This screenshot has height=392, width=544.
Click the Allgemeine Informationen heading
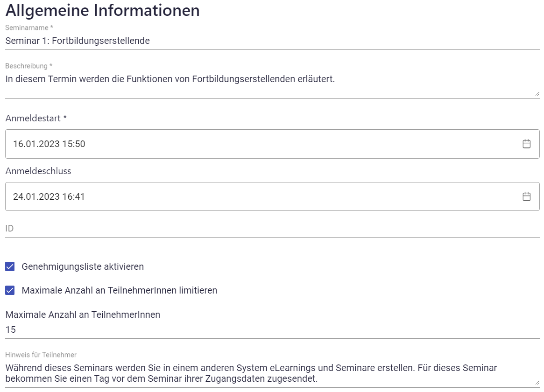(x=103, y=10)
